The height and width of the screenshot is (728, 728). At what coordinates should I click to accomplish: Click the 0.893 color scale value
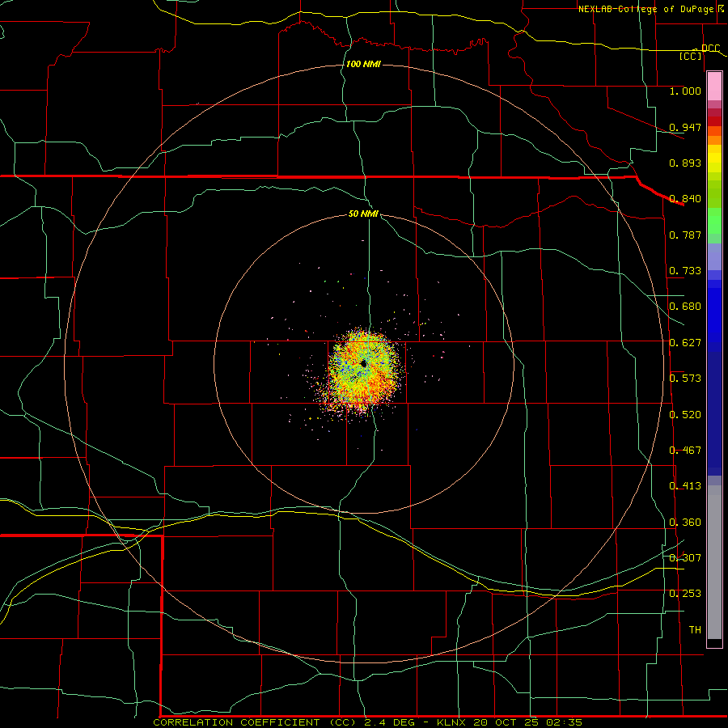click(685, 163)
